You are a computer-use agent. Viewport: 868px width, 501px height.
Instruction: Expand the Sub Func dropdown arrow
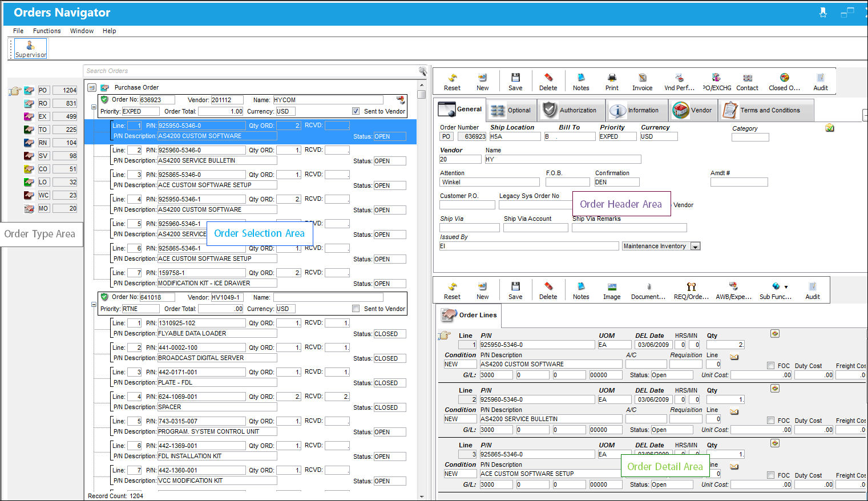(x=786, y=287)
